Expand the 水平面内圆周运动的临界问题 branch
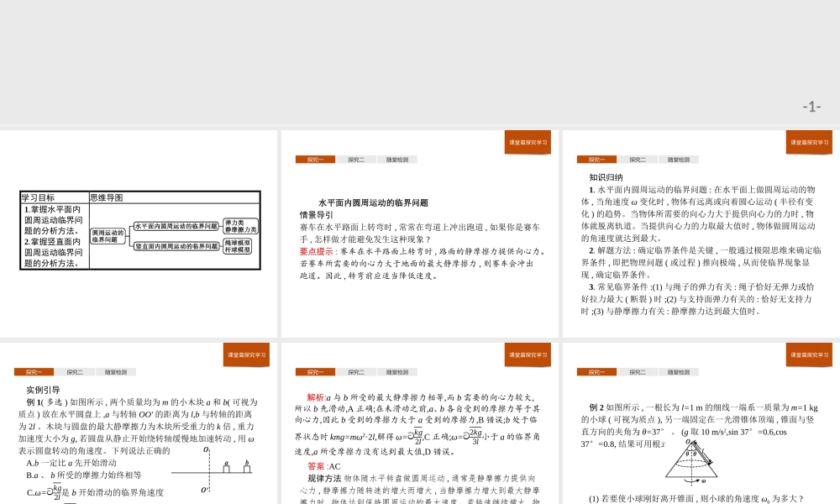The width and height of the screenshot is (840, 504). [176, 226]
